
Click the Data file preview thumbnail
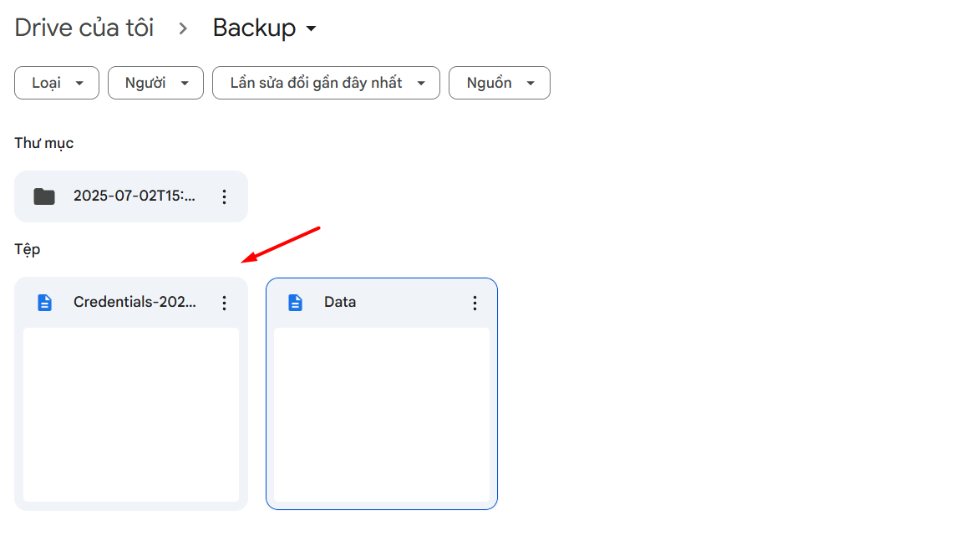coord(382,415)
